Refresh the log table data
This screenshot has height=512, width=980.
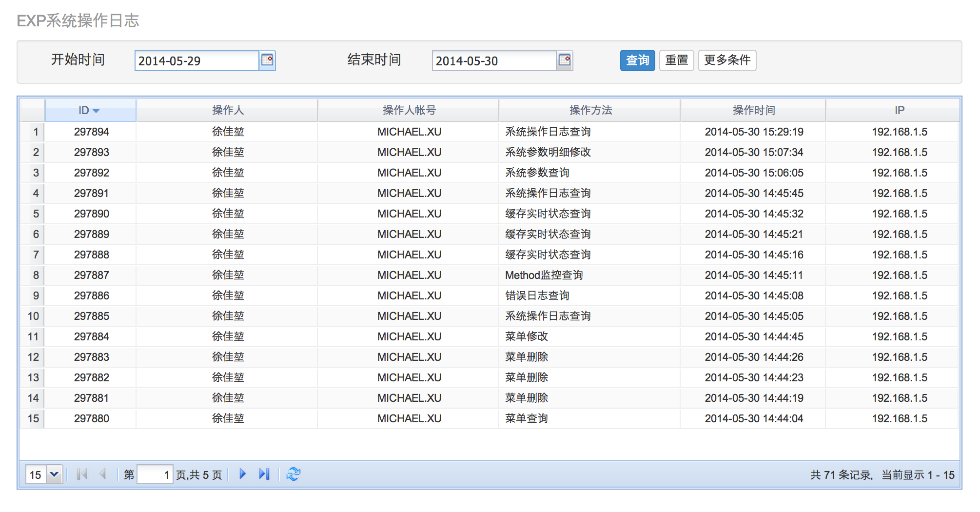pos(293,474)
